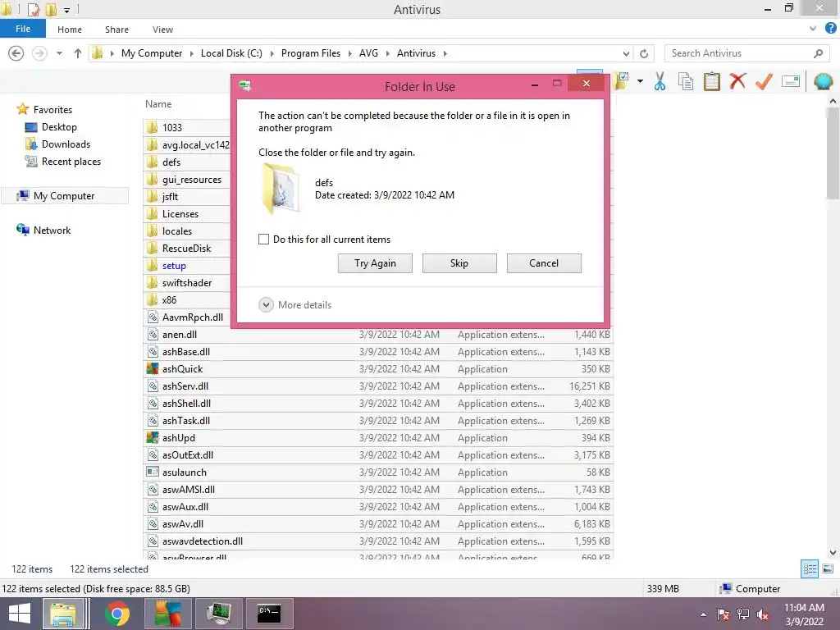
Task: Click the Skip button
Action: [x=459, y=263]
